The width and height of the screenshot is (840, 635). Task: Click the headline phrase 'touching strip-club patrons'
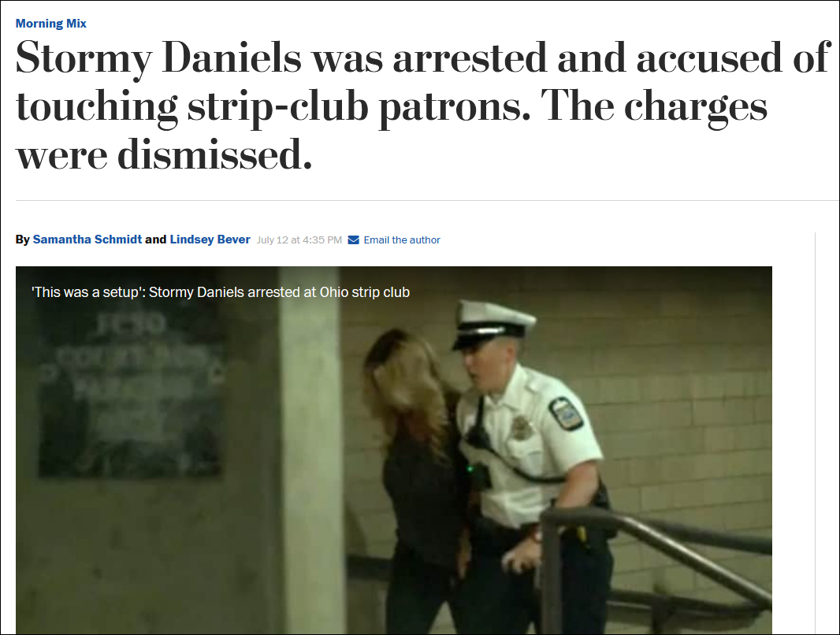coord(268,106)
